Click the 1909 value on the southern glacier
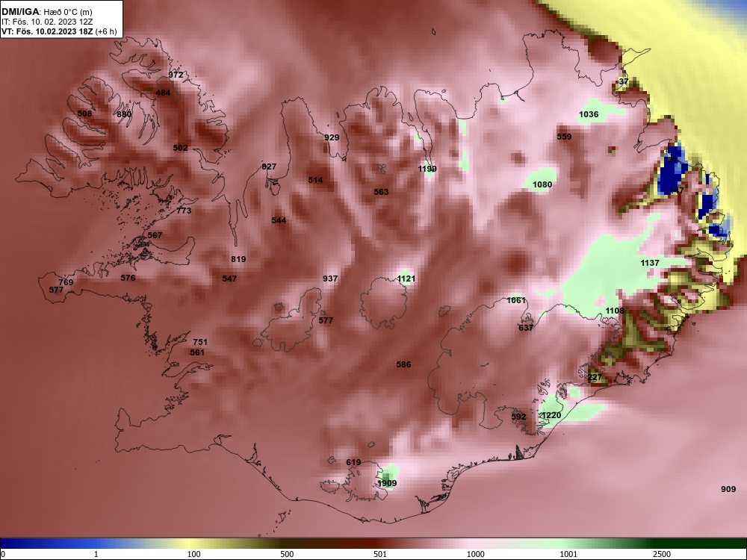This screenshot has height=560, width=747. [x=387, y=483]
